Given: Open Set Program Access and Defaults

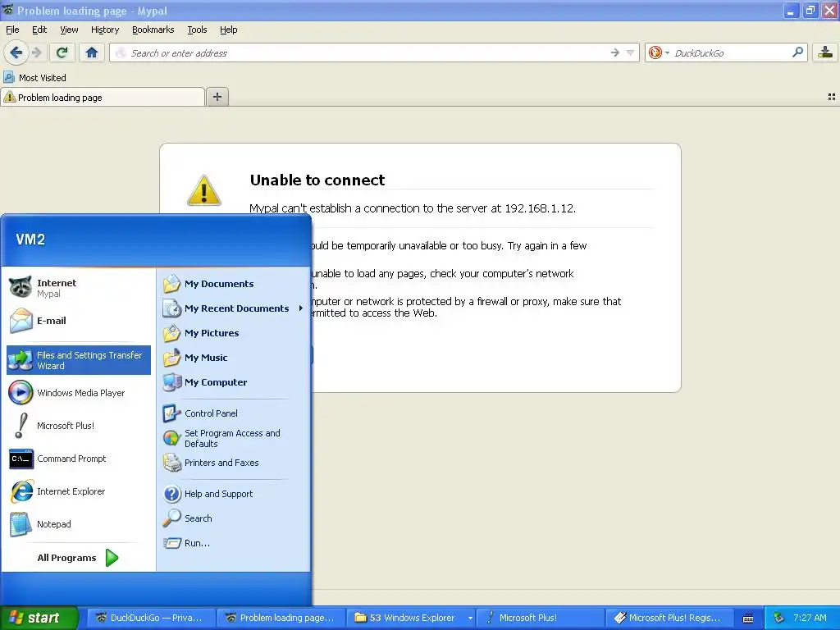Looking at the screenshot, I should [x=233, y=438].
